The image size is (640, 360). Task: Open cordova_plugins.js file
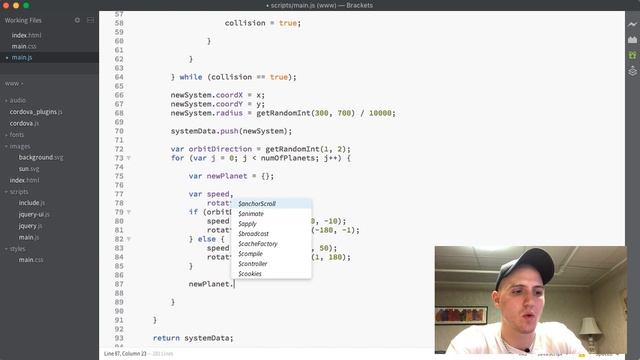tap(36, 111)
